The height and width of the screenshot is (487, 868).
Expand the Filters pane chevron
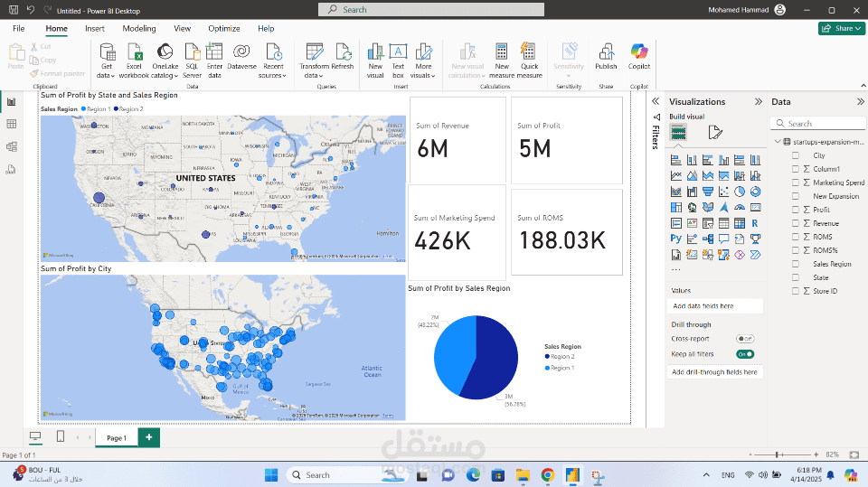pos(656,101)
